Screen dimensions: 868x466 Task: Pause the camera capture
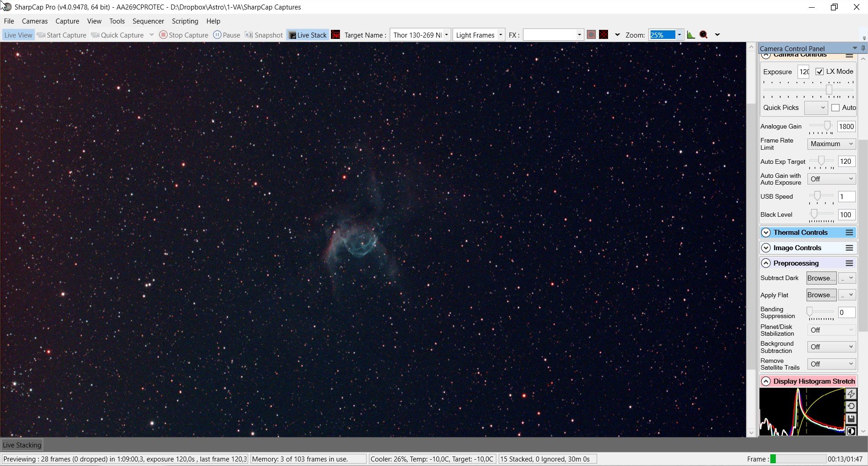point(226,35)
